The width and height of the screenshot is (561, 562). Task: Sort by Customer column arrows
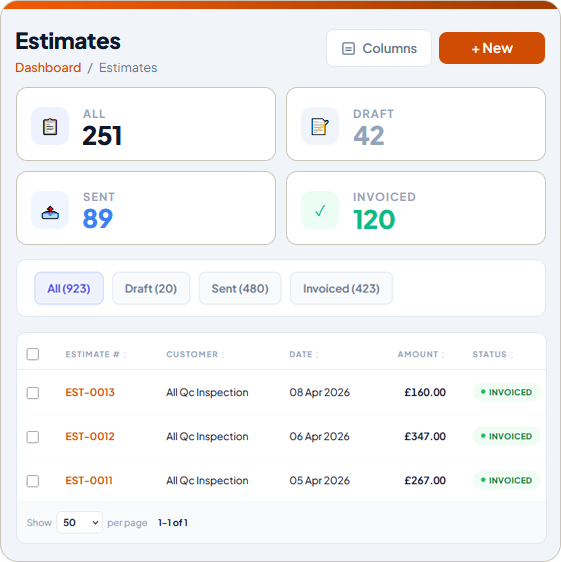pyautogui.click(x=223, y=355)
